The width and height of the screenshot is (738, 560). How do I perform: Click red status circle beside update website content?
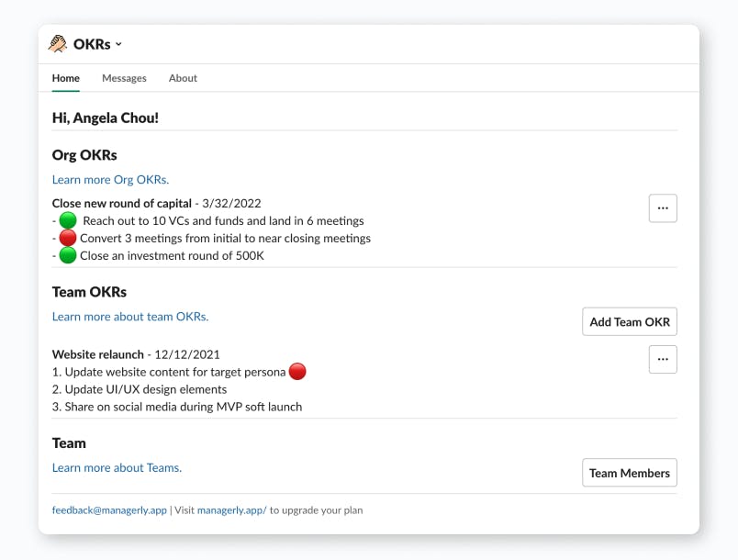pyautogui.click(x=297, y=372)
